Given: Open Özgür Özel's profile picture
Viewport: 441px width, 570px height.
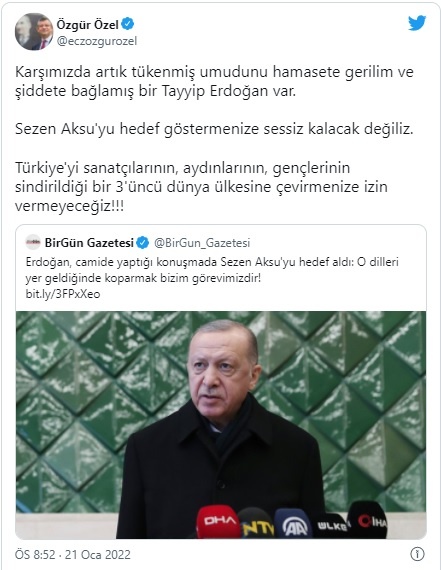Looking at the screenshot, I should [x=34, y=32].
